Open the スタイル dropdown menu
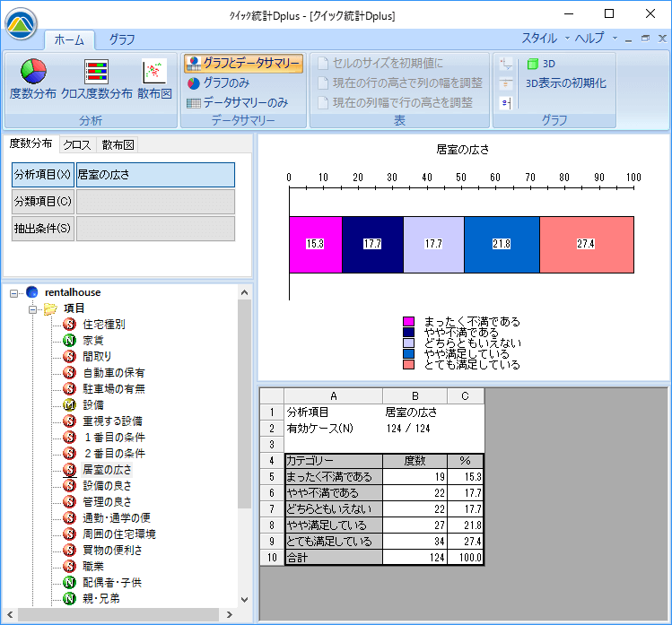 coord(544,39)
